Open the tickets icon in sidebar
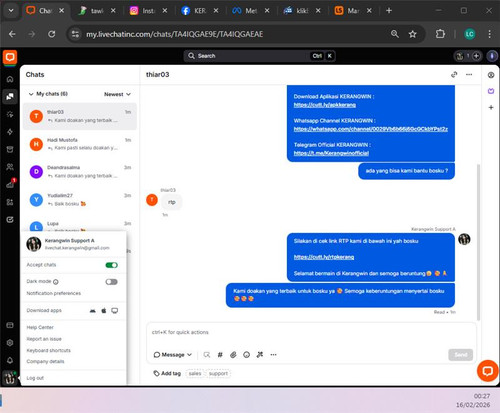The width and height of the screenshot is (500, 413). tap(10, 219)
